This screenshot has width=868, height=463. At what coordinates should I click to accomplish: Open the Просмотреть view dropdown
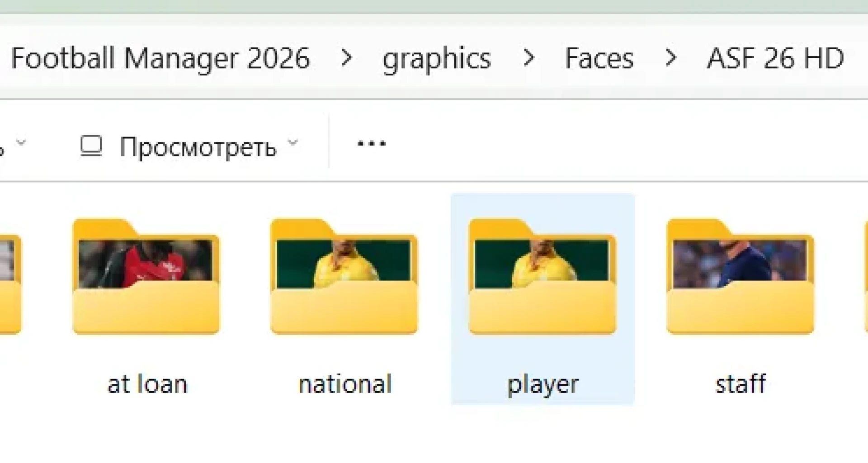click(190, 146)
